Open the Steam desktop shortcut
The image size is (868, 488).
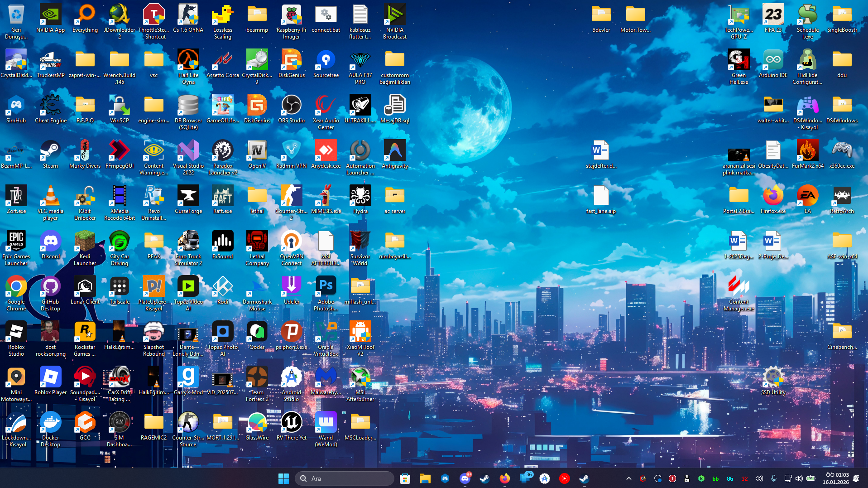tap(50, 155)
